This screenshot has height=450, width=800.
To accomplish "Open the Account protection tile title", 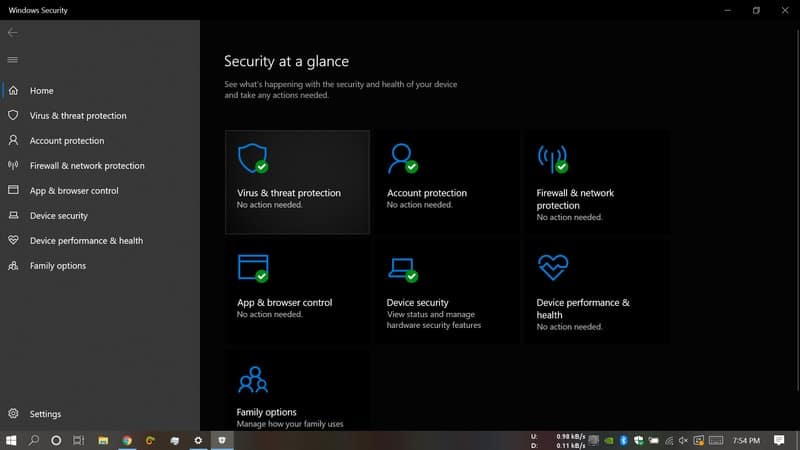I will 427,193.
